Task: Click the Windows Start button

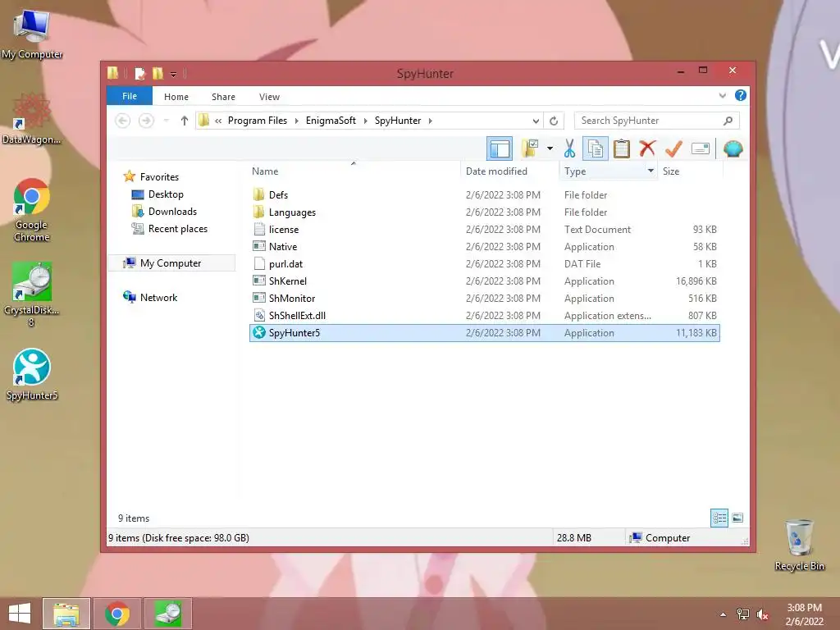Action: [x=20, y=614]
